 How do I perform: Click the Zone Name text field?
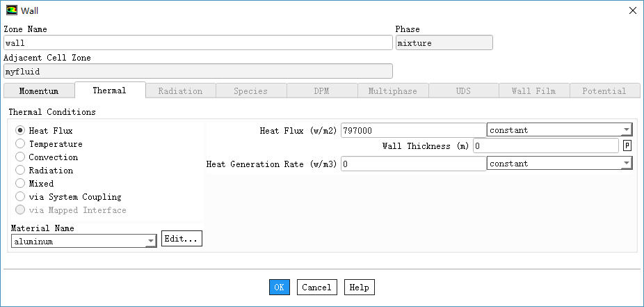198,42
